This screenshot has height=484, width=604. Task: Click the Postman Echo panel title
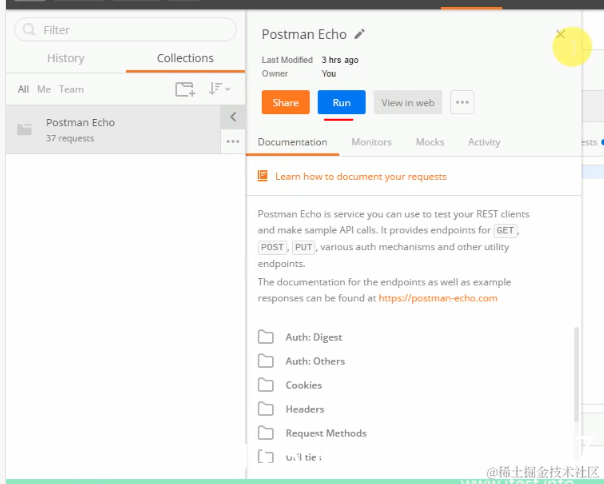coord(304,34)
